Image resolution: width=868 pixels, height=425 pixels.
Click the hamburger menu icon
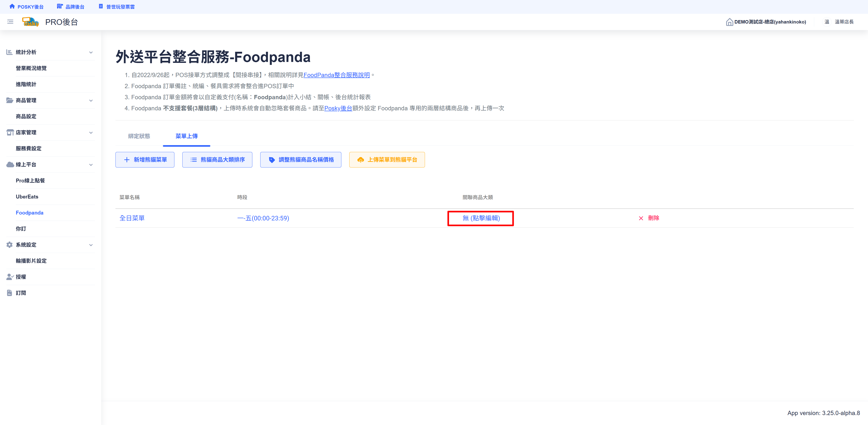[x=10, y=22]
